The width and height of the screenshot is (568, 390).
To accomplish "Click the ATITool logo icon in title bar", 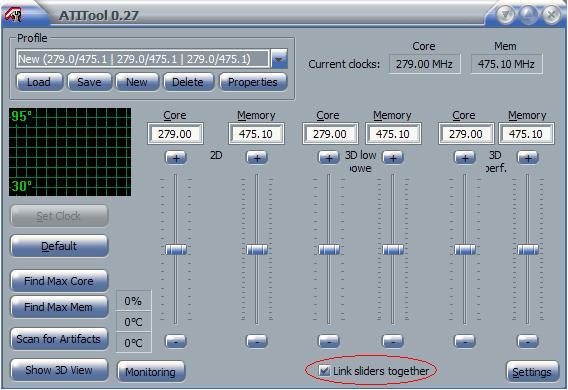I will coord(13,14).
